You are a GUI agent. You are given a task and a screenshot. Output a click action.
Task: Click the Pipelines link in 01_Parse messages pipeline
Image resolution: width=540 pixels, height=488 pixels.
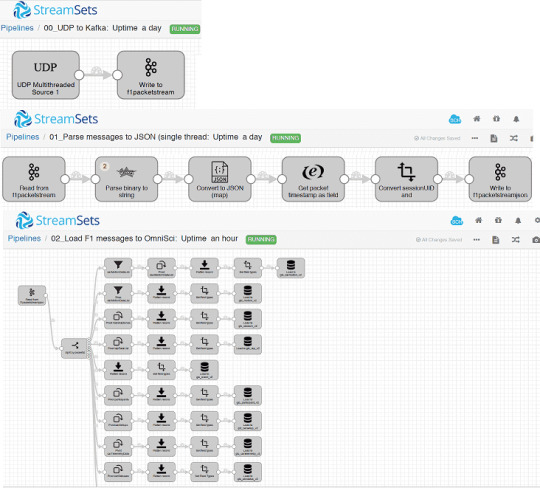point(23,137)
